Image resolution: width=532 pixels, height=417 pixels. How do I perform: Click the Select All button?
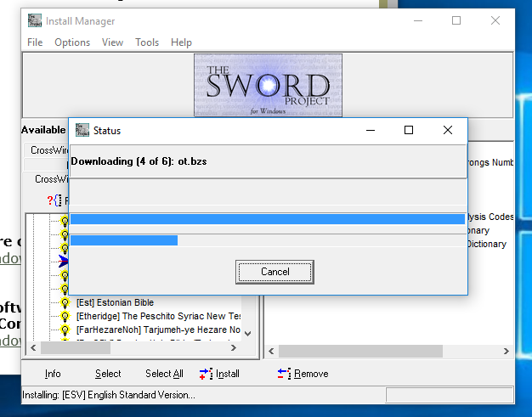(164, 374)
